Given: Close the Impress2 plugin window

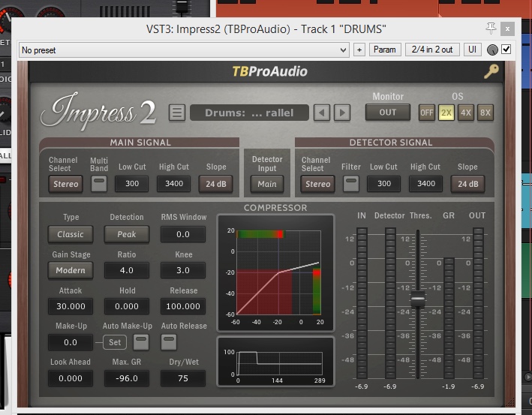Looking at the screenshot, I should [x=507, y=29].
